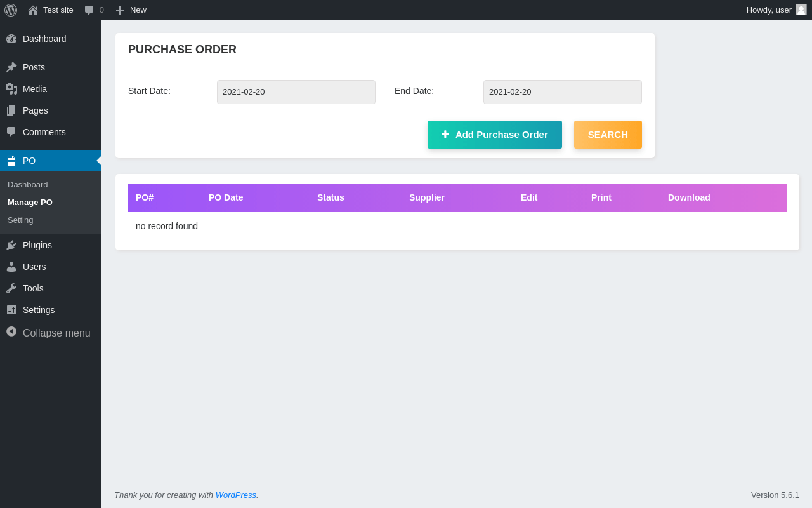Screen dimensions: 812x508
Task: Open the Settings menu in sidebar
Action: (51, 310)
